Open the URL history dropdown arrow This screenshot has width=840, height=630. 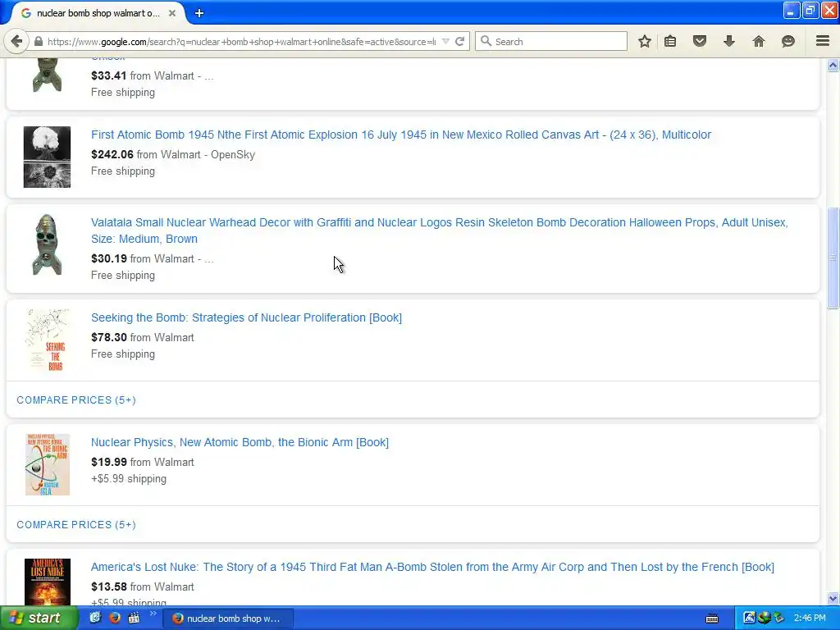(445, 41)
